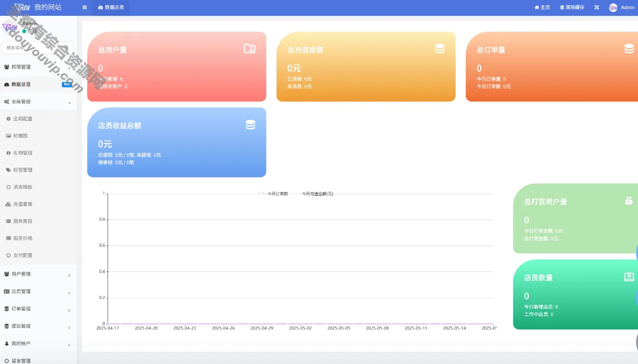Go to 主页 link in top bar
The height and width of the screenshot is (364, 638).
pyautogui.click(x=542, y=8)
